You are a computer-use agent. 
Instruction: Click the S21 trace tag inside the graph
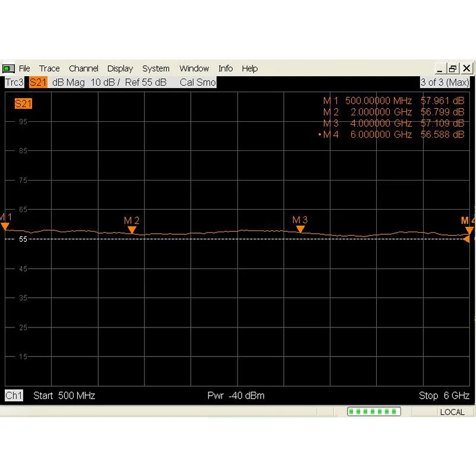coord(23,103)
